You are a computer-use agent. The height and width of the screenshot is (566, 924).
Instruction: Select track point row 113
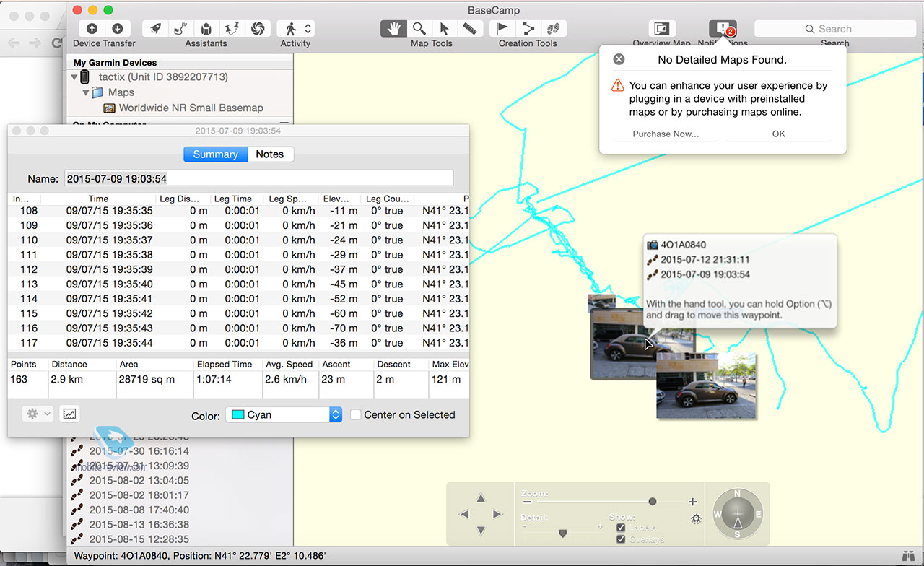[x=238, y=284]
